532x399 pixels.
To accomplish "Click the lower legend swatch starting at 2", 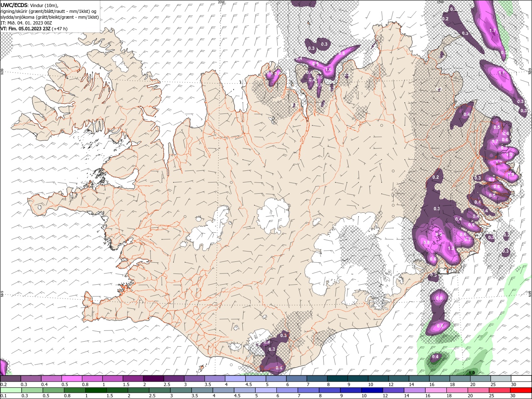I will [x=138, y=390].
